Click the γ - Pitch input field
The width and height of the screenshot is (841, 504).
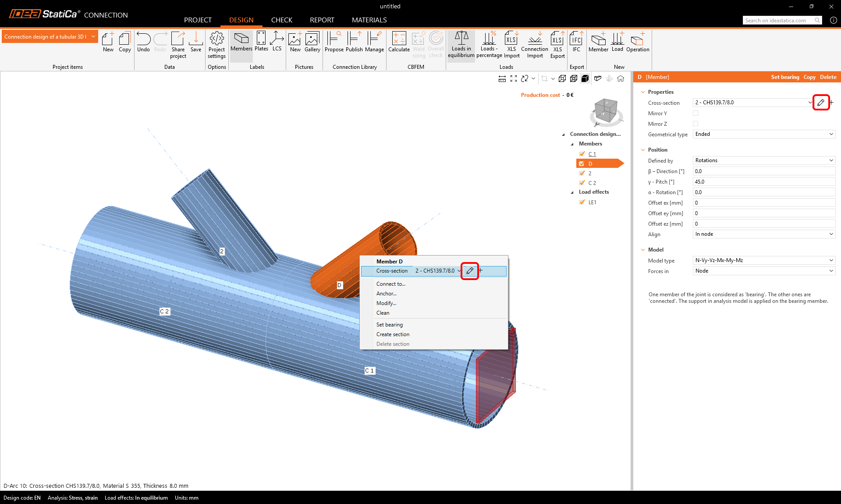(x=764, y=182)
